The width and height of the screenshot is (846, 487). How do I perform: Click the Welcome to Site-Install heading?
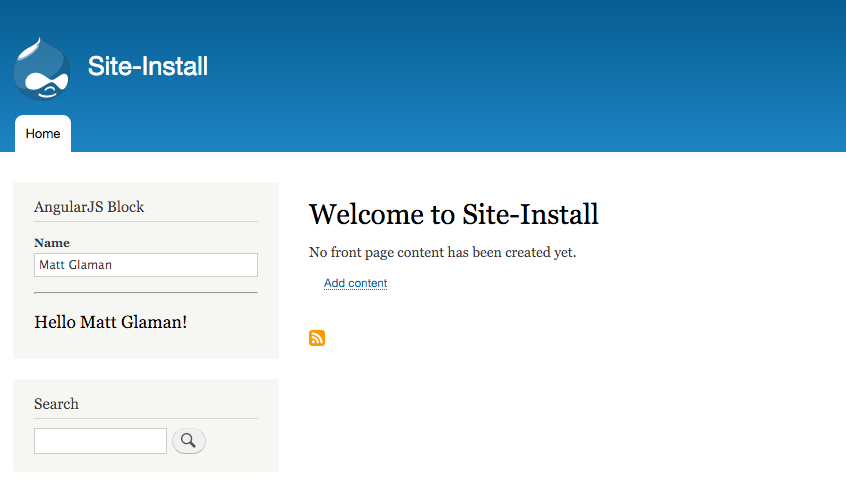tap(453, 214)
